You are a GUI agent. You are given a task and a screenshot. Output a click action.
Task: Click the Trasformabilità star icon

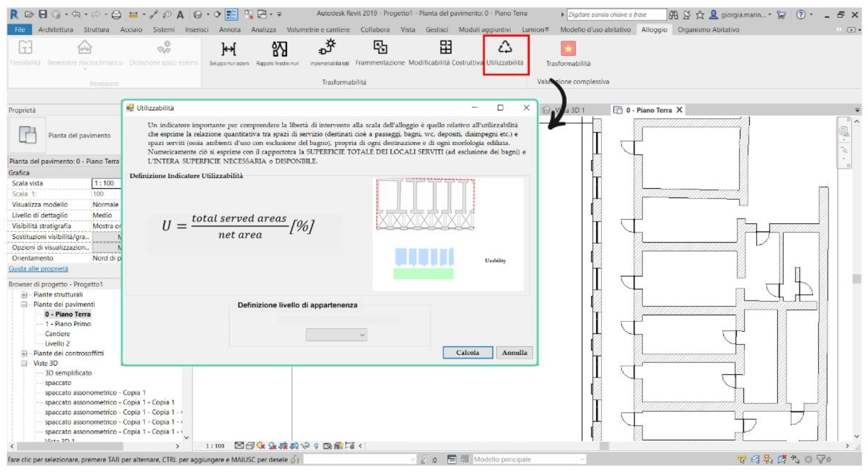568,49
